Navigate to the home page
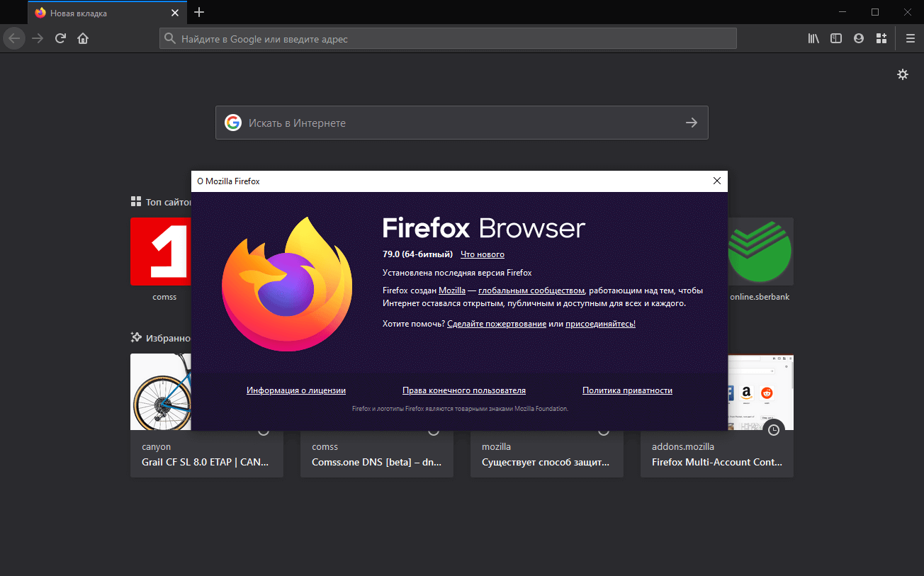 [83, 38]
